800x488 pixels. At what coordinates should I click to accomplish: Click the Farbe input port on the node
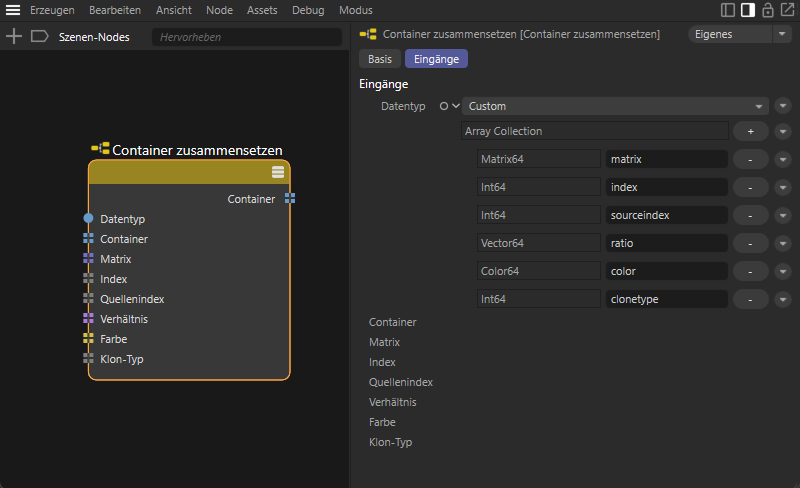point(89,339)
